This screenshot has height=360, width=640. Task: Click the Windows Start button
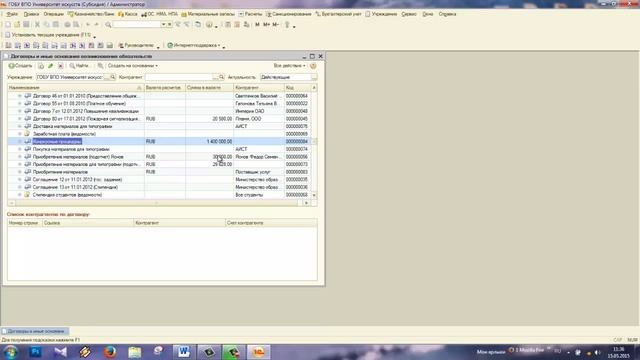click(11, 351)
